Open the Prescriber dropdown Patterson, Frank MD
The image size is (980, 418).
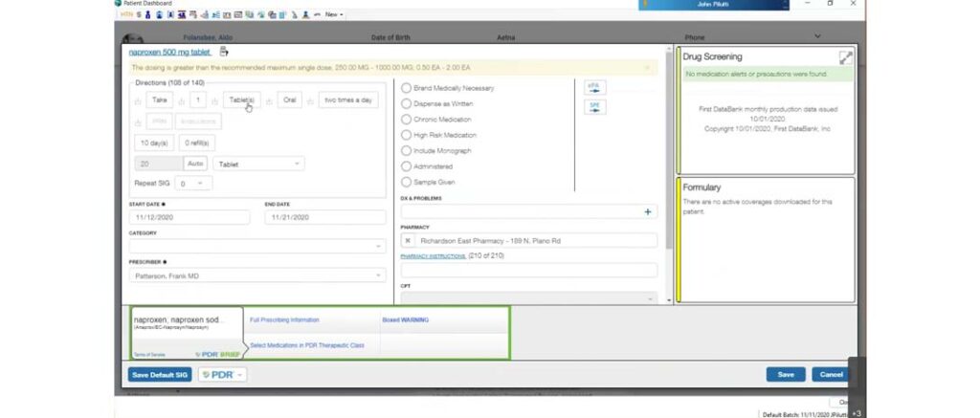coord(256,275)
